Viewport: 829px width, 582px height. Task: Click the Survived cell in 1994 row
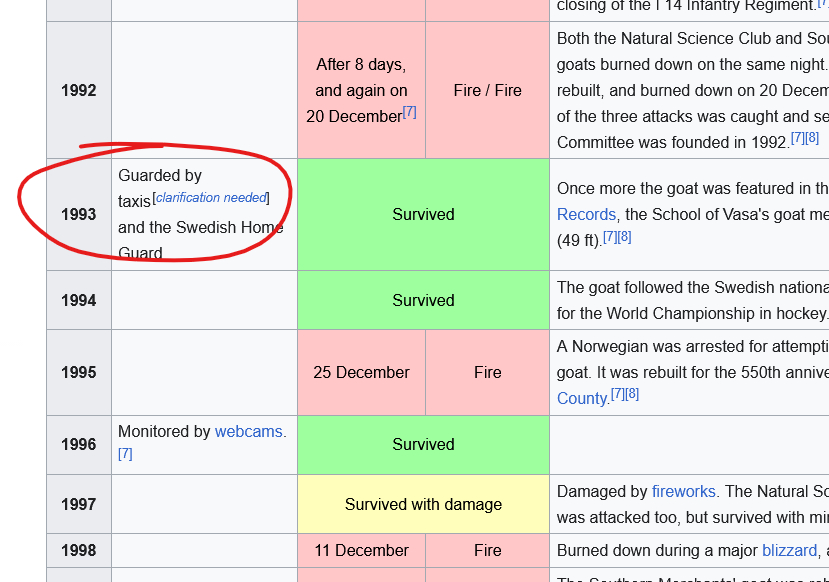point(423,300)
